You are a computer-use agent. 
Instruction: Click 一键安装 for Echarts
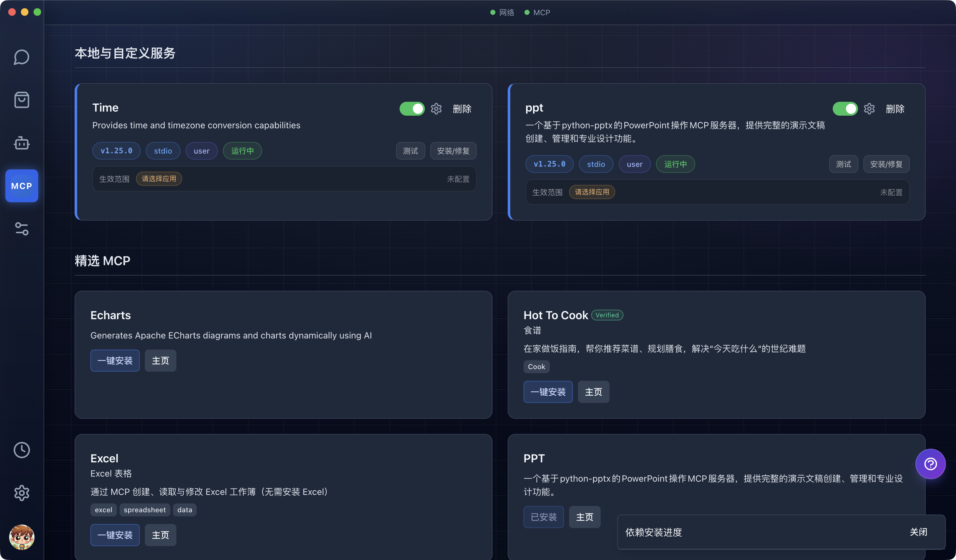coord(115,361)
